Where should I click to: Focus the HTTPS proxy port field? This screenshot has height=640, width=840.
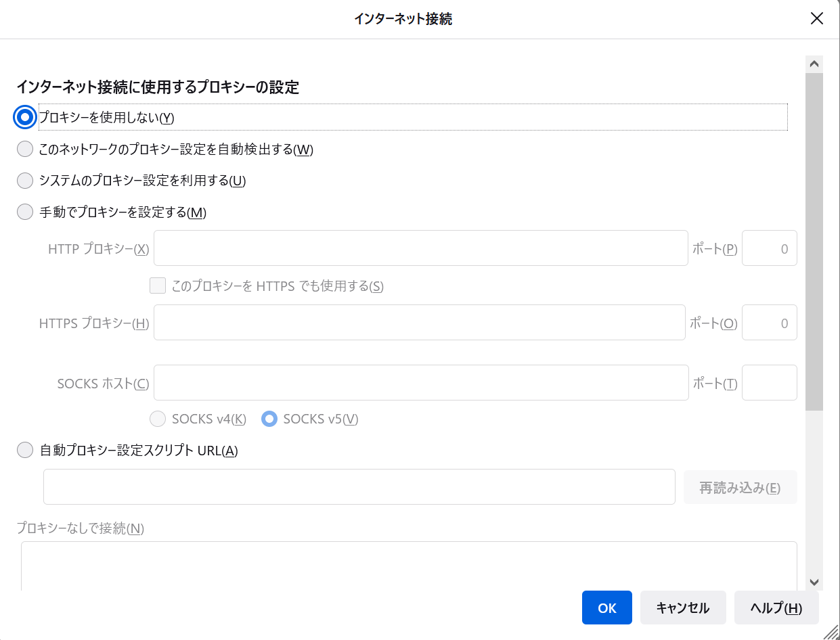click(x=770, y=322)
